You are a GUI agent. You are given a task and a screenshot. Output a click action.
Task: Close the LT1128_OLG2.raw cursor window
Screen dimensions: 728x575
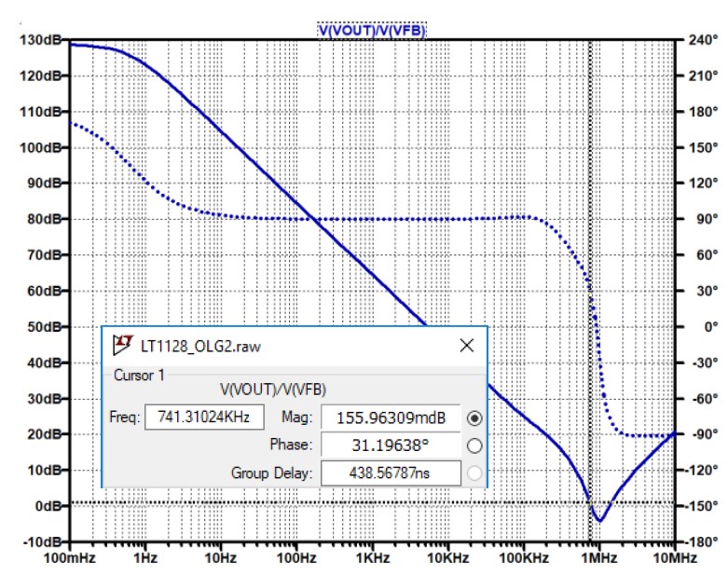tap(467, 346)
